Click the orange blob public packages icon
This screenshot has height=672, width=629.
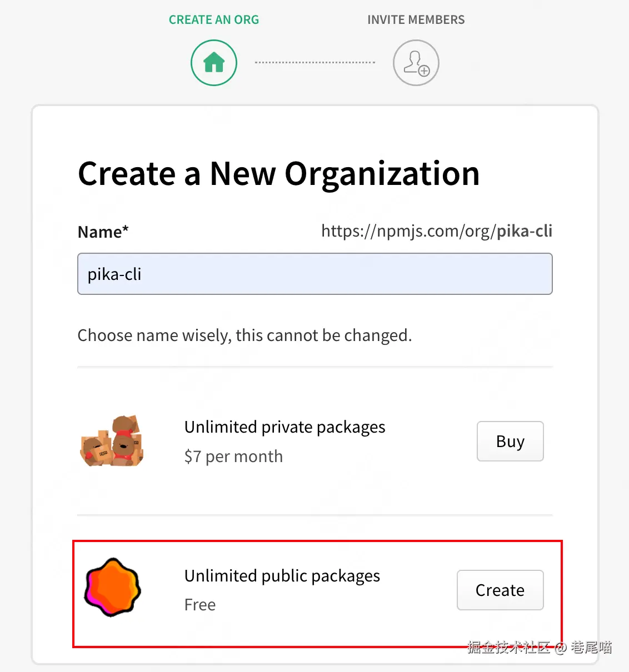[113, 588]
